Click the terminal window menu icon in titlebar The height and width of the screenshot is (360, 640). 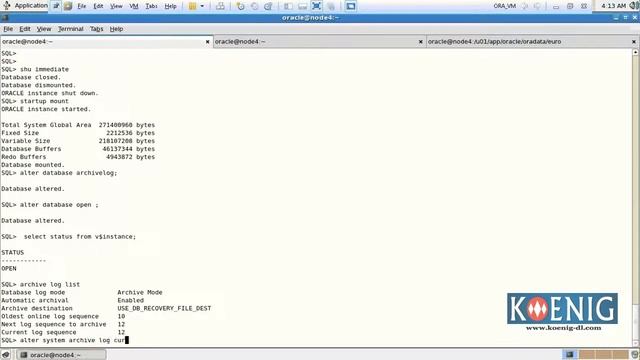(x=4, y=18)
